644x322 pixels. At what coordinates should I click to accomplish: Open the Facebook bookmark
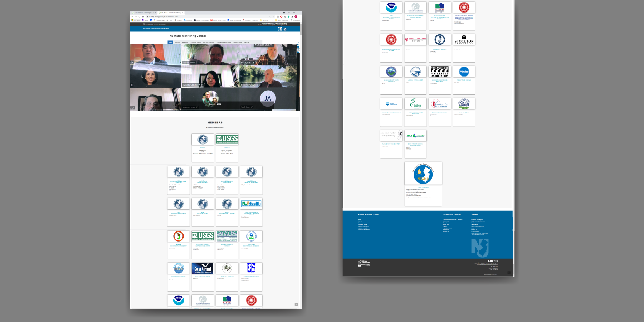(x=188, y=20)
